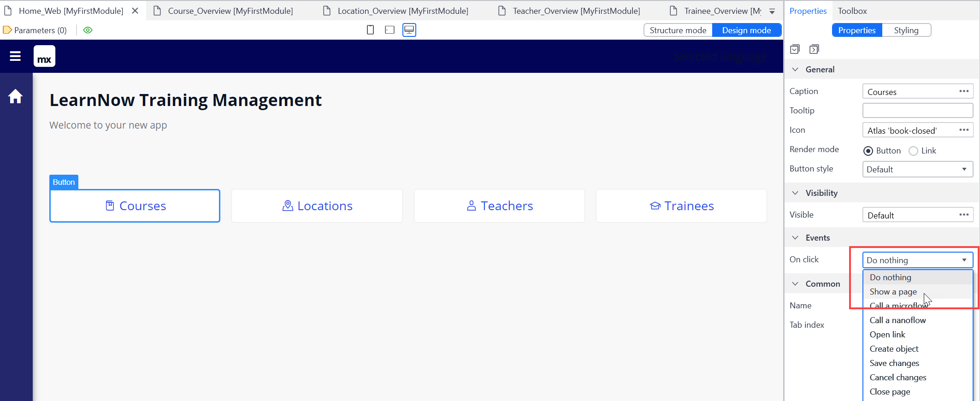Open the Button style dropdown
The height and width of the screenshot is (401, 980).
917,169
